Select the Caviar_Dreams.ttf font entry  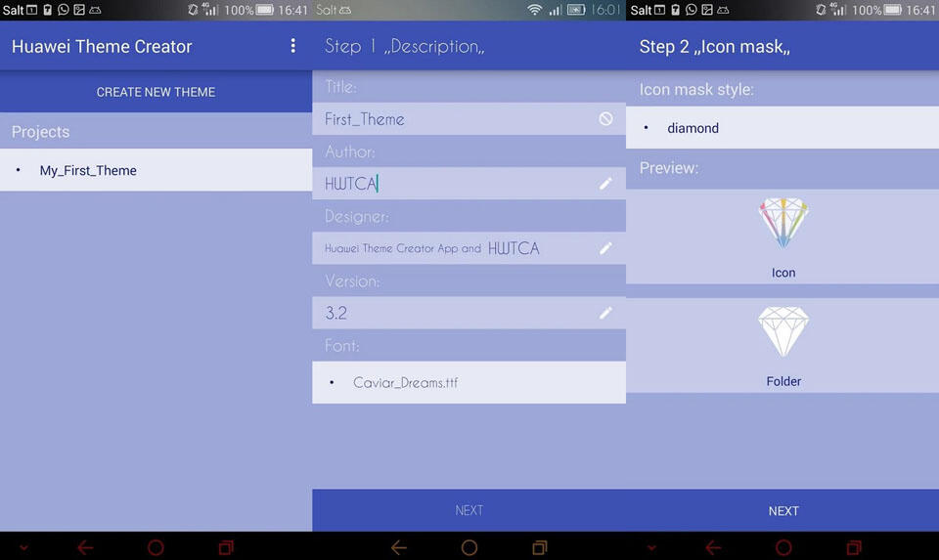pos(469,382)
